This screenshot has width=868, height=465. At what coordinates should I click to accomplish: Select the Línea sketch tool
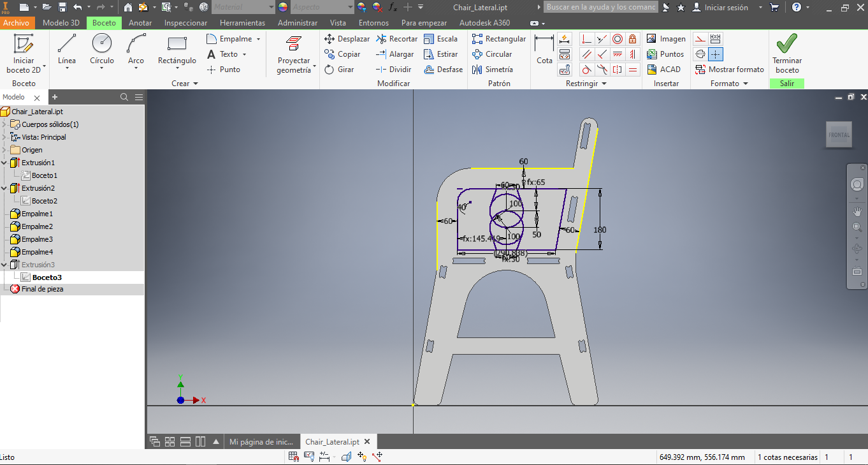(67, 44)
